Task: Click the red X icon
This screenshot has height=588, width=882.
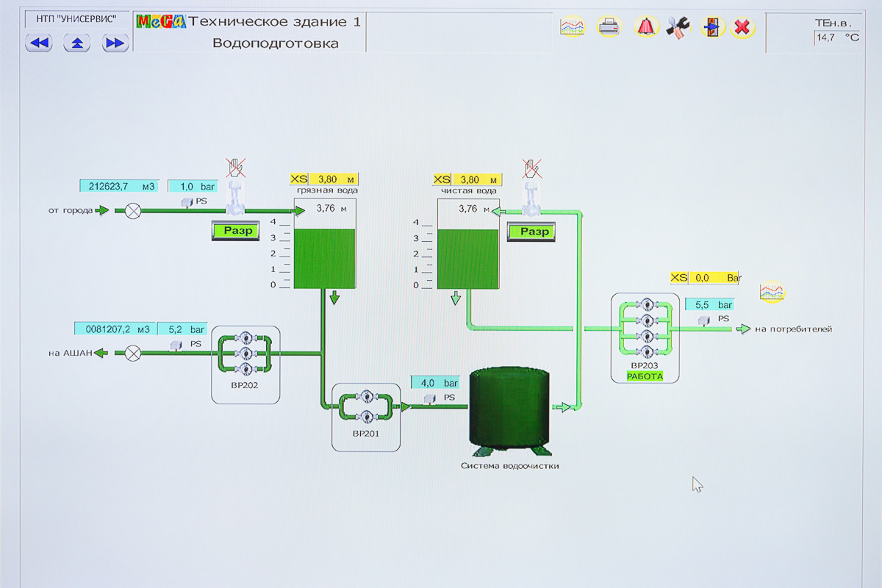Action: [743, 28]
